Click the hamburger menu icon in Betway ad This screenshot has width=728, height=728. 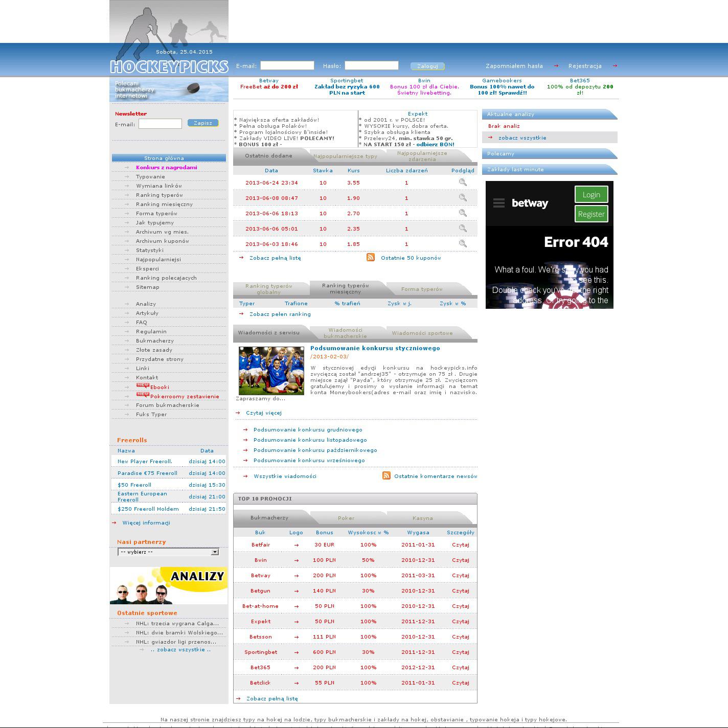[x=499, y=203]
